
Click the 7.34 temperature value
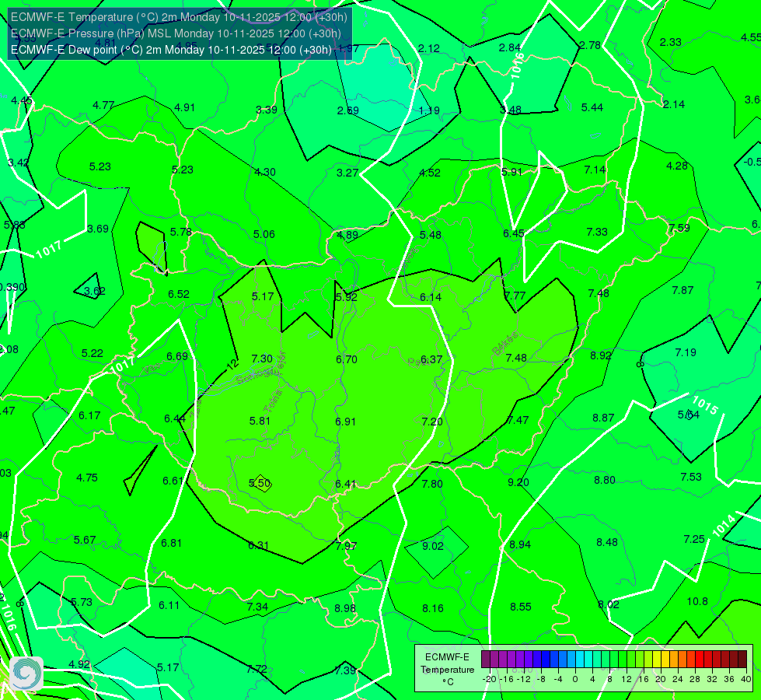point(257,607)
